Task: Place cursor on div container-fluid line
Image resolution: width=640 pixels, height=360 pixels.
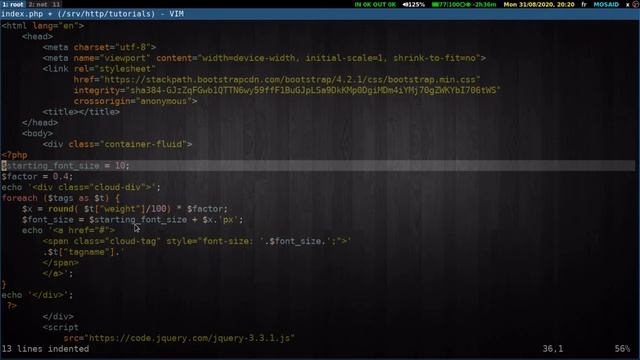Action: tap(117, 144)
